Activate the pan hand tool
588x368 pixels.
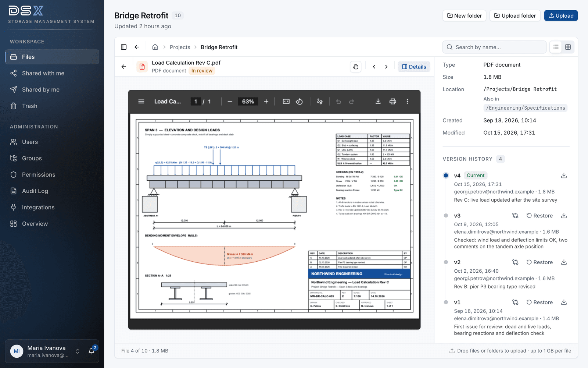click(x=356, y=67)
